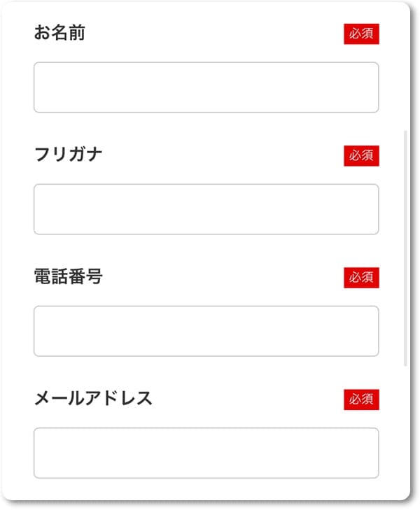Click the red 必須 badge beside お名前

coord(361,34)
